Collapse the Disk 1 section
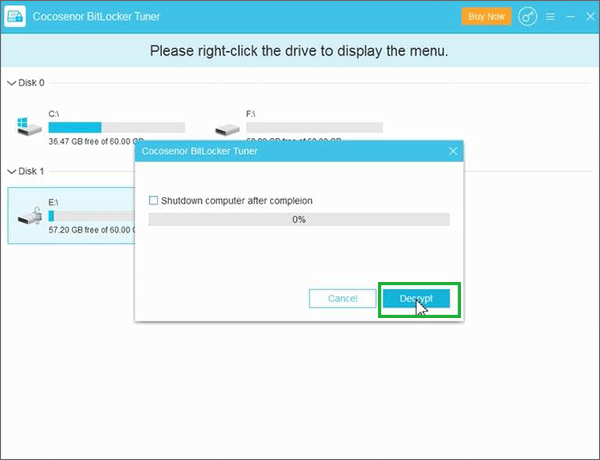 tap(11, 171)
